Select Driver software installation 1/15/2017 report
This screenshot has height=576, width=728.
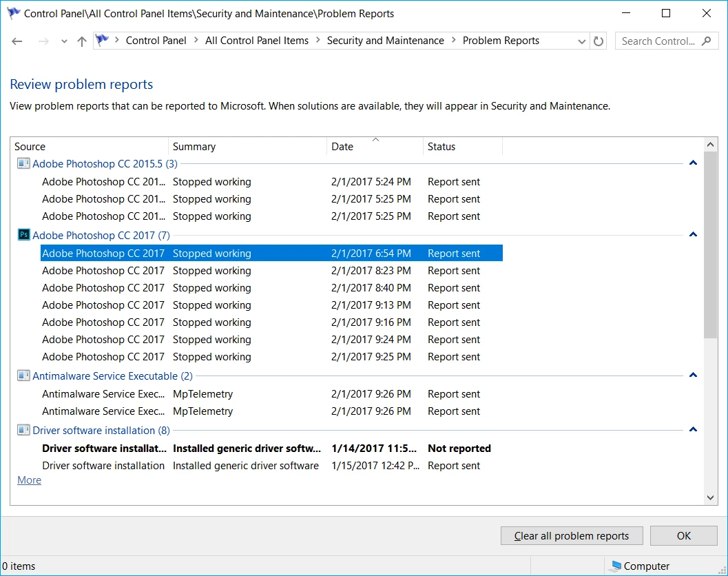coord(271,466)
